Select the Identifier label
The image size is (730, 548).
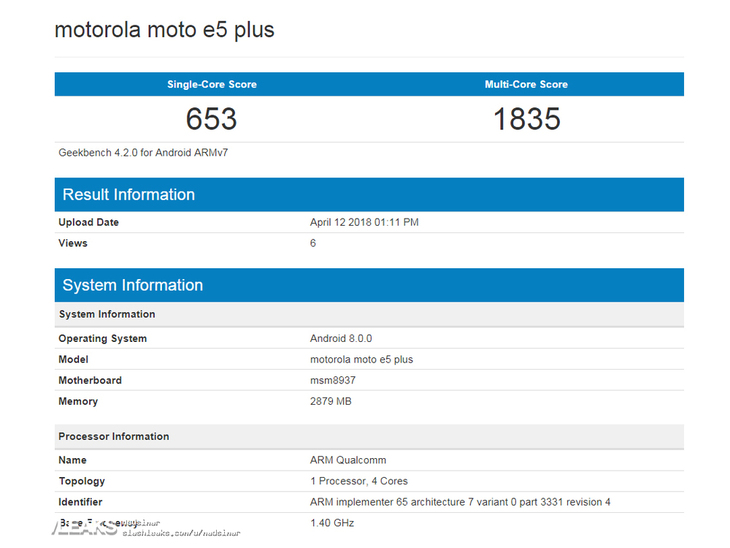(80, 502)
